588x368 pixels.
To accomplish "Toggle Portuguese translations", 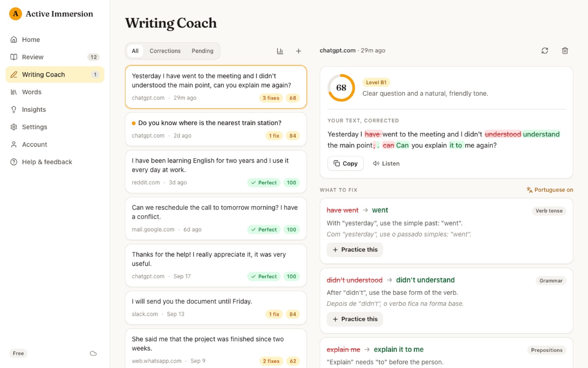I will 550,190.
